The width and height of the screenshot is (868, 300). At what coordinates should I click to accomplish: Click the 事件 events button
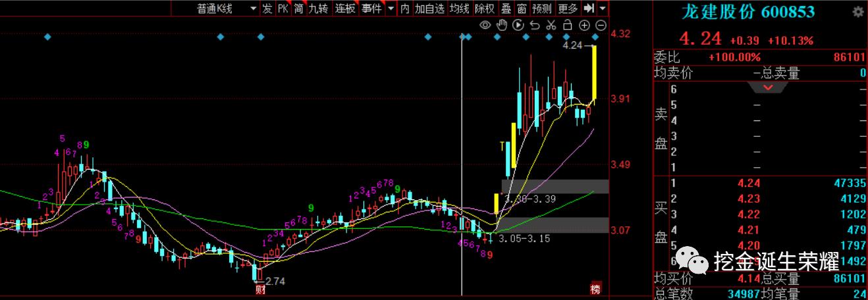[371, 8]
